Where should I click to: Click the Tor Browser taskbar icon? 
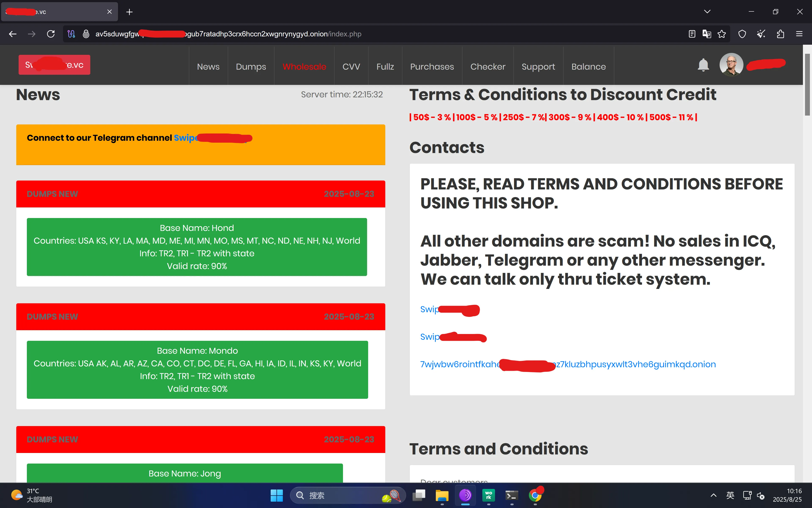click(x=465, y=495)
